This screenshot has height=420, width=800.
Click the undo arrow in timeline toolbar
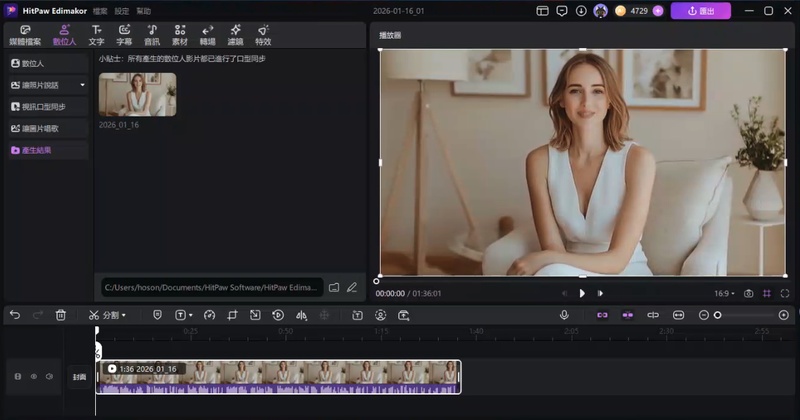[x=14, y=315]
